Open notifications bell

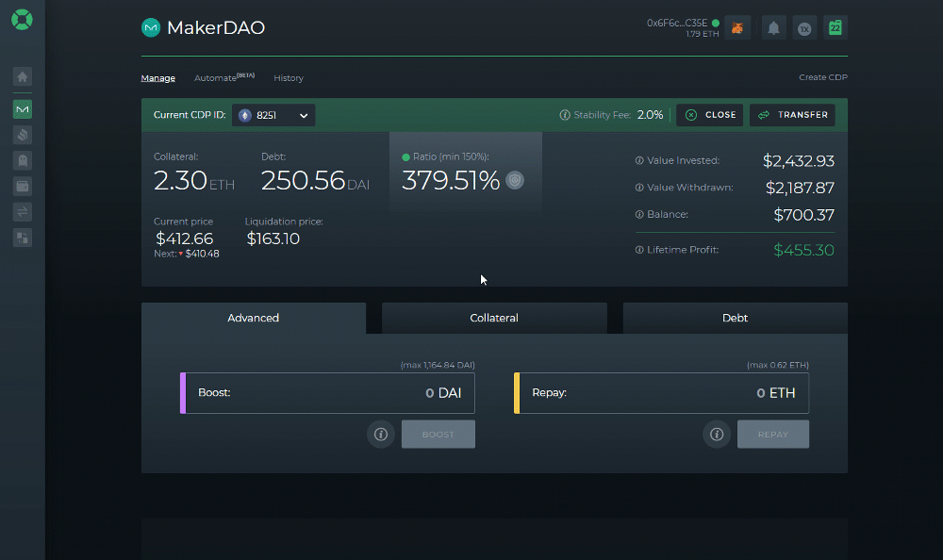[x=774, y=27]
